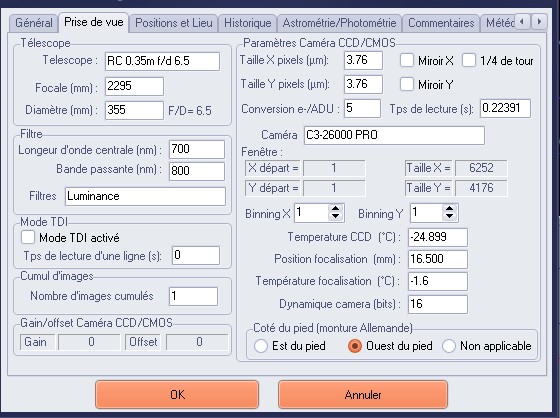The image size is (560, 418).
Task: Click the Focale (mm) input field
Action: point(134,86)
